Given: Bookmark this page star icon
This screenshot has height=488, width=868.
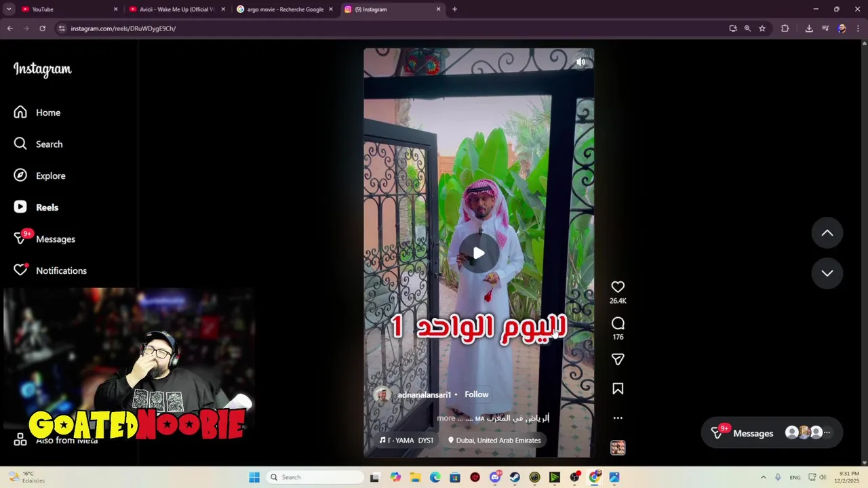Looking at the screenshot, I should (x=762, y=28).
